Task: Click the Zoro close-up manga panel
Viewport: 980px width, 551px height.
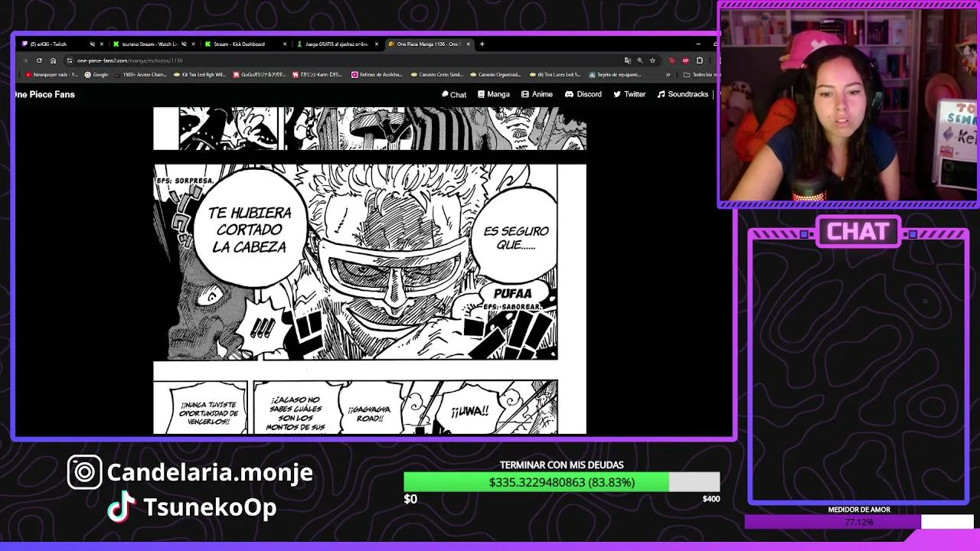Action: pyautogui.click(x=356, y=262)
